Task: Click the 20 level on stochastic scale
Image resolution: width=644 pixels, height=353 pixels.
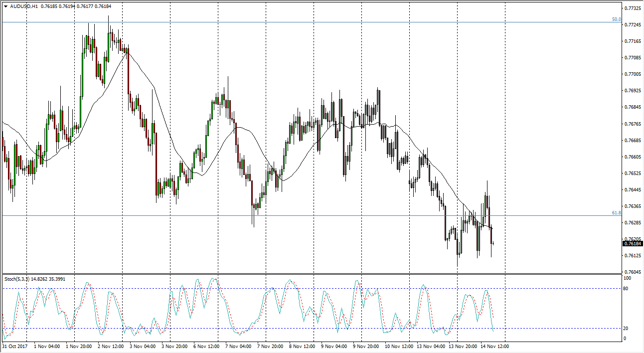Action: 630,328
